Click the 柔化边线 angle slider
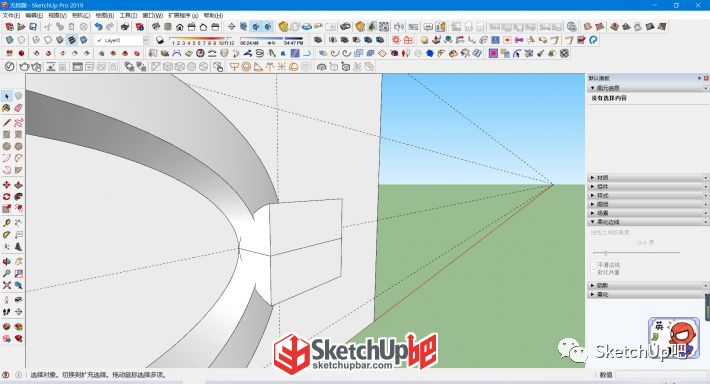 637,253
